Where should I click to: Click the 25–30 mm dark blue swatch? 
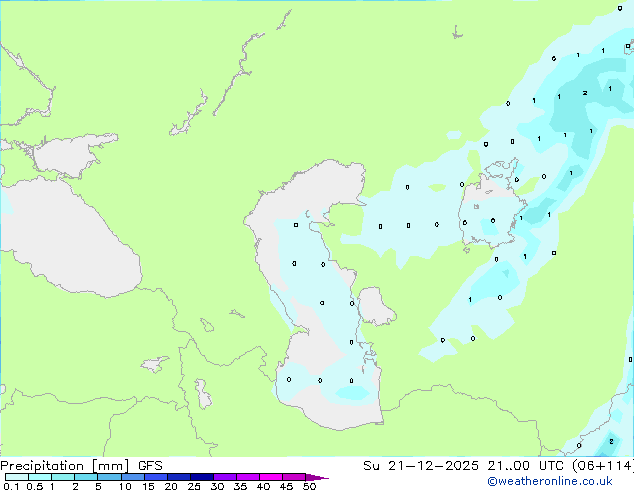pos(202,477)
